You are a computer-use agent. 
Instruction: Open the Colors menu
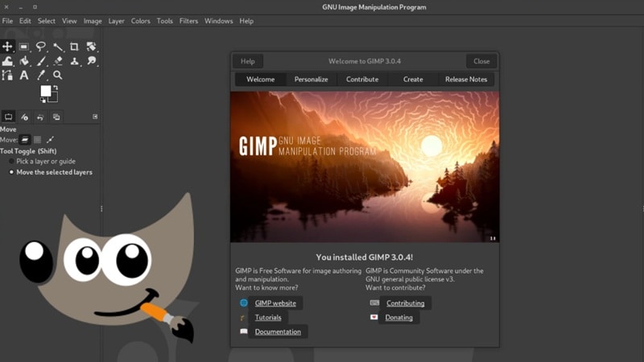click(140, 21)
